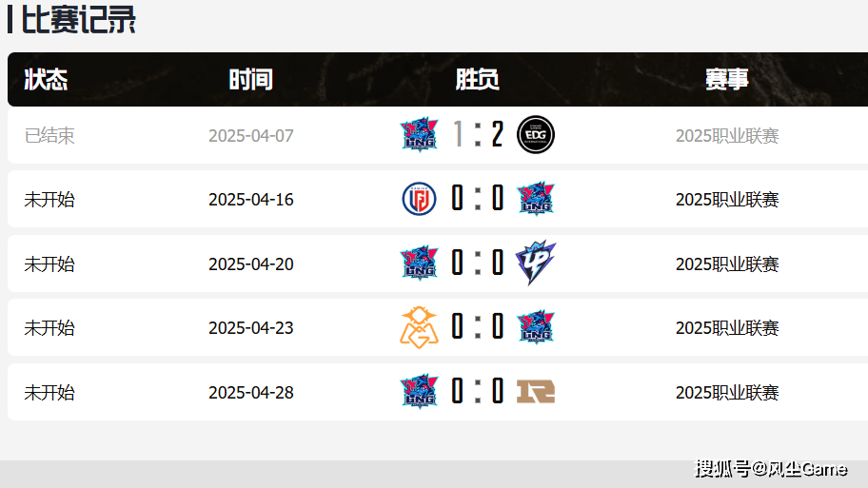Click the 比赛记录 section heading
The height and width of the screenshot is (488, 868).
pos(78,20)
